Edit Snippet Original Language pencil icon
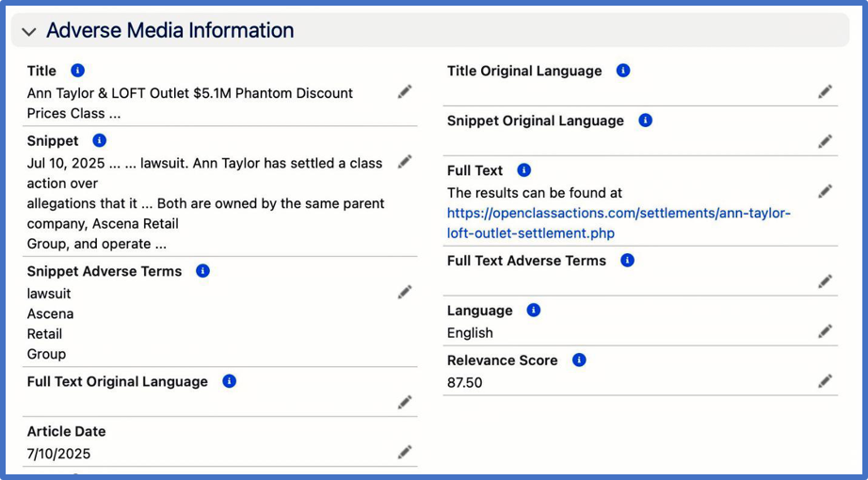The image size is (868, 480). 825,142
